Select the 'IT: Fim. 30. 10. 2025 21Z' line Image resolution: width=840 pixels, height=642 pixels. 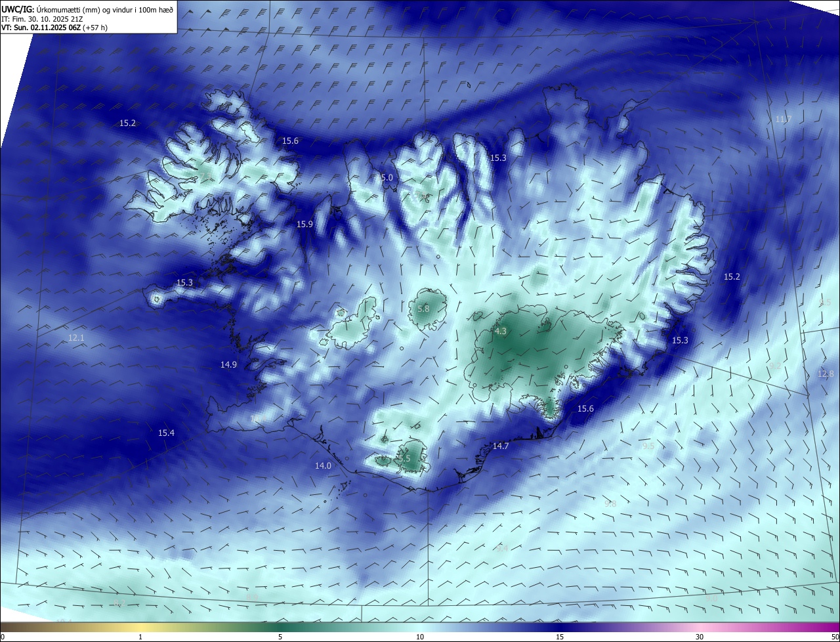(x=42, y=18)
